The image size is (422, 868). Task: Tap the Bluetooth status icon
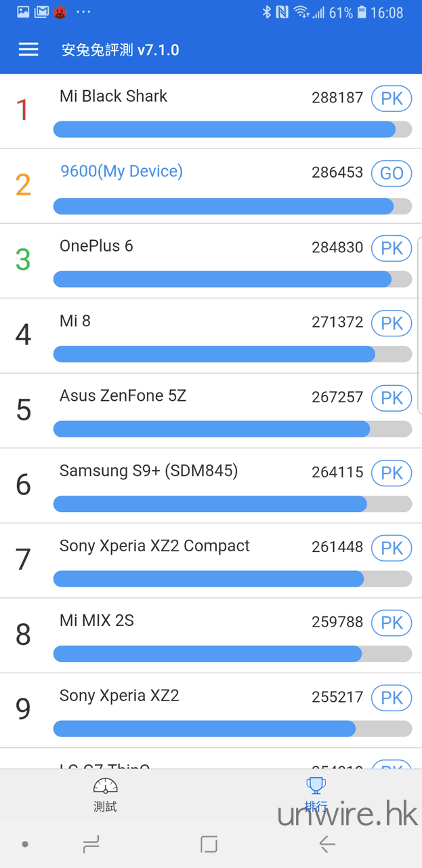(x=267, y=12)
